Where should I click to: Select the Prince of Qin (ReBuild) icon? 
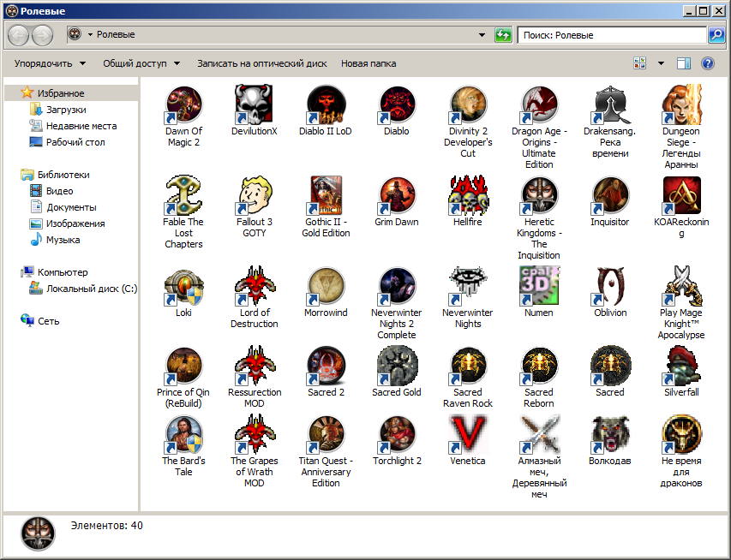pos(183,366)
